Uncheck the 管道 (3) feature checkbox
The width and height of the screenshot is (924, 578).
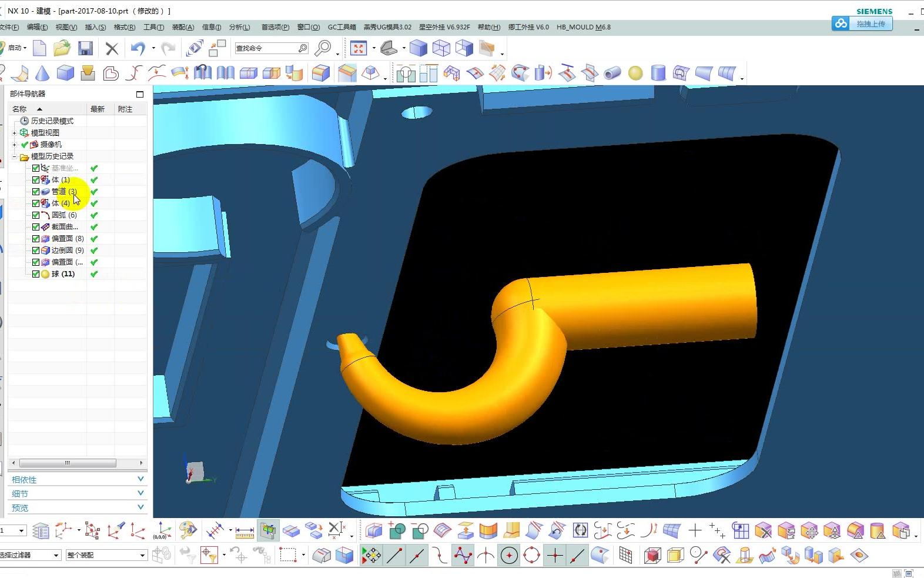click(x=36, y=192)
